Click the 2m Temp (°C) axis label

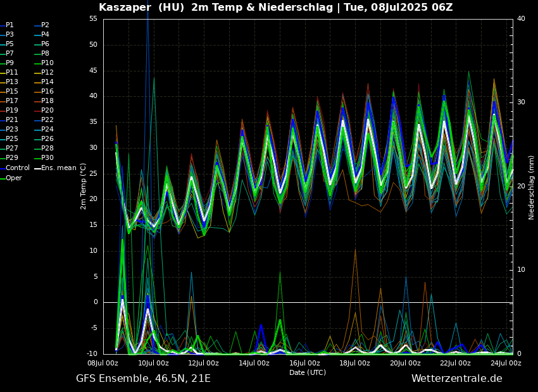[83, 186]
